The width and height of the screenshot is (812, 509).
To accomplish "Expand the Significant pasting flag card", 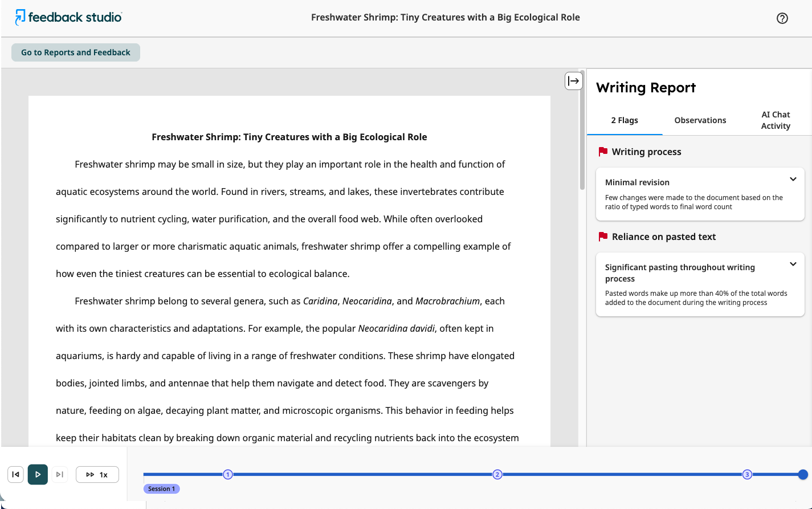I will click(x=793, y=264).
